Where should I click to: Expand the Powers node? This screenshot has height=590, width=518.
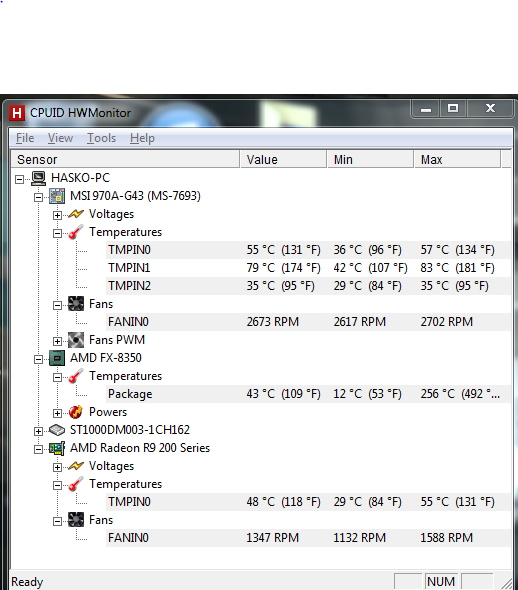tap(57, 413)
